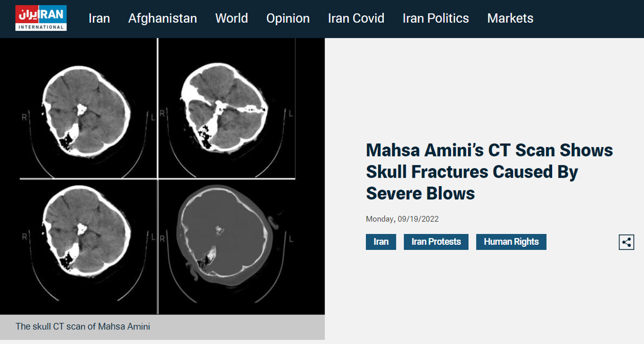Open the Iran Protests tag
Screen dimensions: 644x344
point(436,242)
